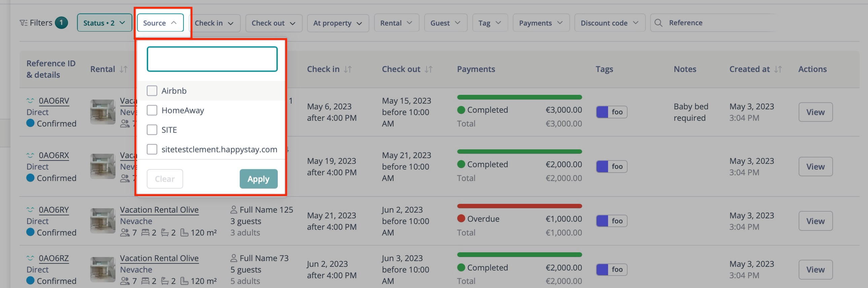Open Vacation Rental Olive link in 0AO6RY row
Image resolution: width=868 pixels, height=288 pixels.
pos(159,210)
